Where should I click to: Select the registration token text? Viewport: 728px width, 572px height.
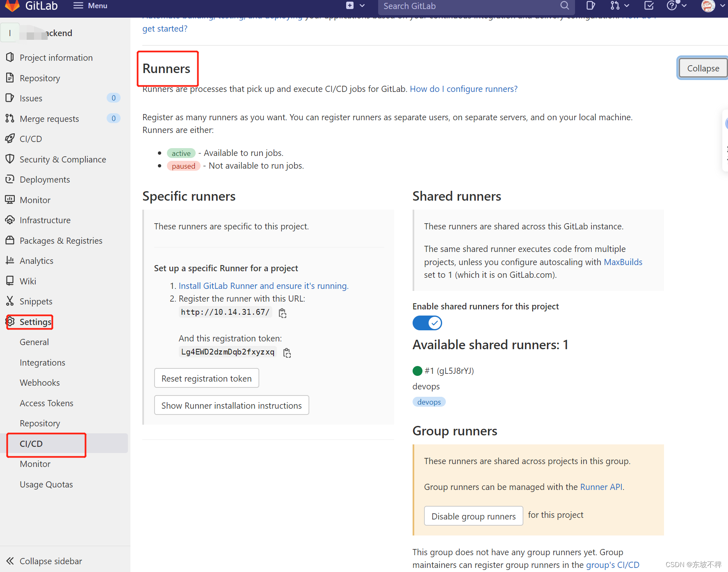pos(228,352)
